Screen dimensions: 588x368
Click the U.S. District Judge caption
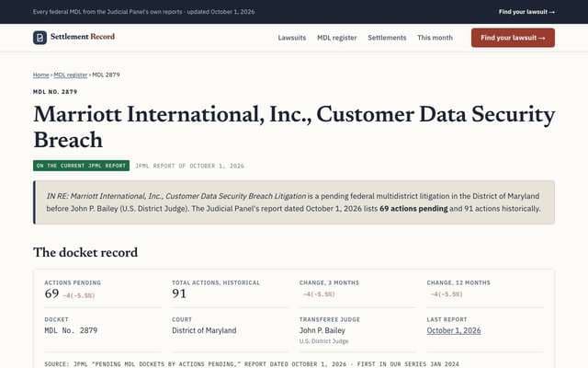coord(324,341)
